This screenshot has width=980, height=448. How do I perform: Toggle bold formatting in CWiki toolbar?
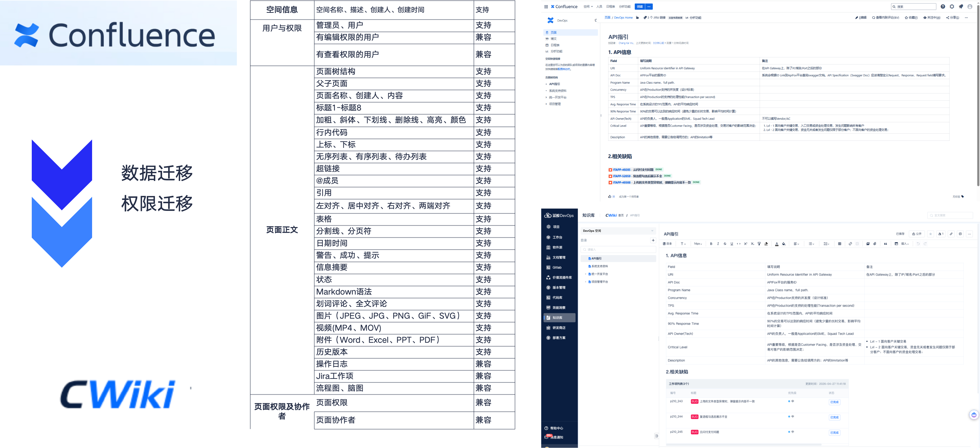(x=711, y=244)
